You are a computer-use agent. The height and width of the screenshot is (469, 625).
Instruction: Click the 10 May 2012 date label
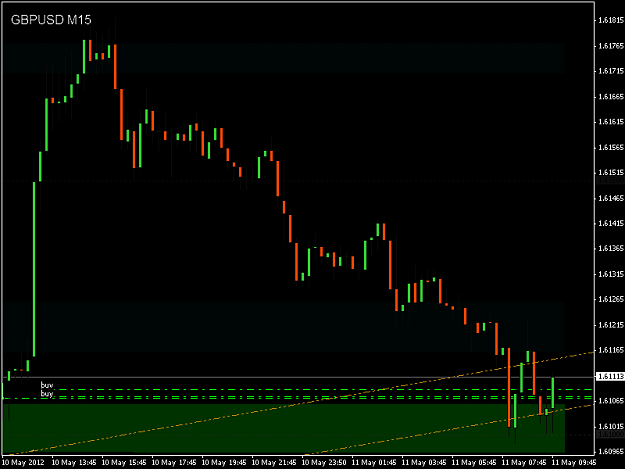[x=23, y=462]
